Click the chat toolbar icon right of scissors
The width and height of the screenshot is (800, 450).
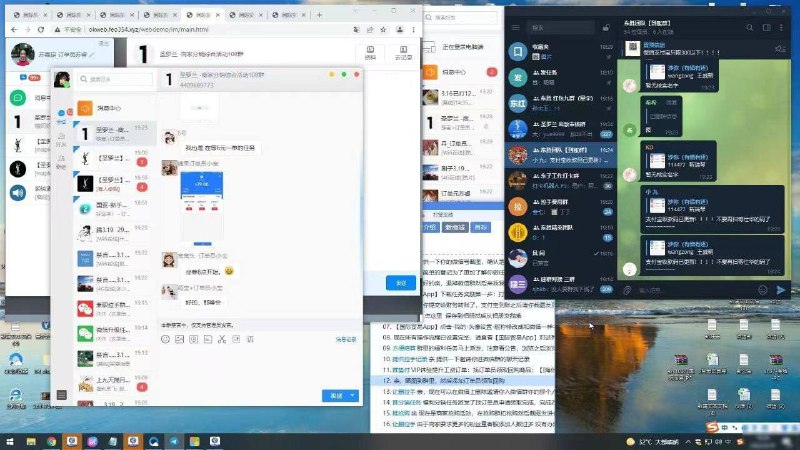[236, 339]
